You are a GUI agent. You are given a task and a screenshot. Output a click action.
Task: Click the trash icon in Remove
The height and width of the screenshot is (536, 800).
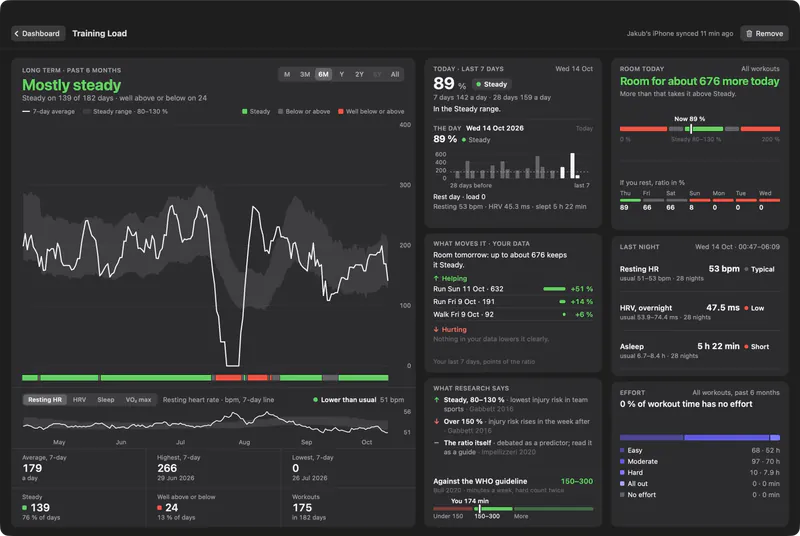tap(749, 34)
